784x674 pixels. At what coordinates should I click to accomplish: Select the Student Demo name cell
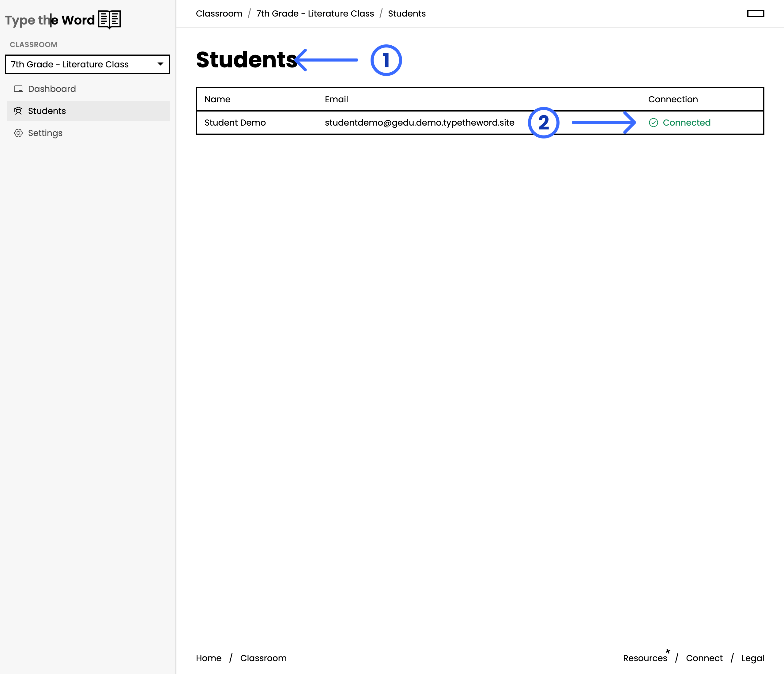coord(235,123)
